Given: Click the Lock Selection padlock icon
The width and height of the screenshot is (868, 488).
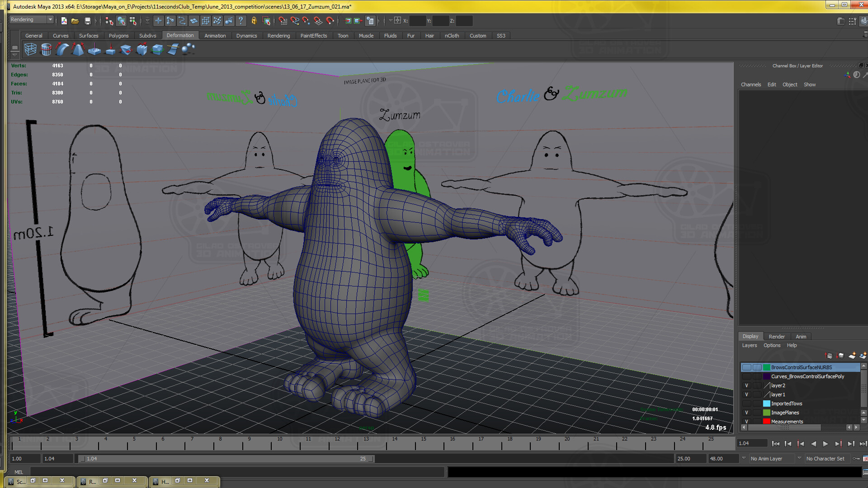Looking at the screenshot, I should click(x=254, y=21).
